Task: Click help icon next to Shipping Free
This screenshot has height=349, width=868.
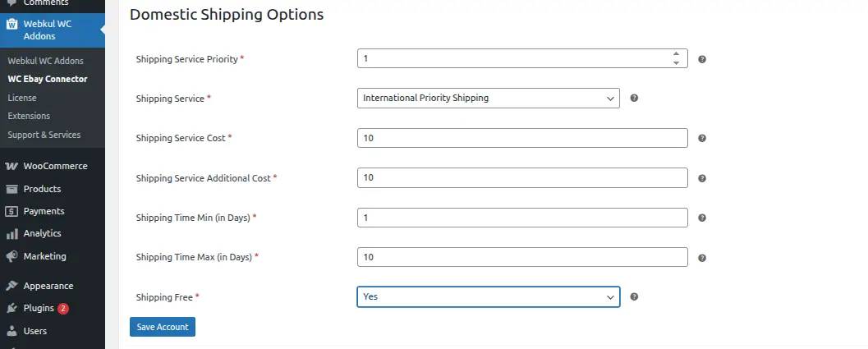Action: (x=634, y=297)
